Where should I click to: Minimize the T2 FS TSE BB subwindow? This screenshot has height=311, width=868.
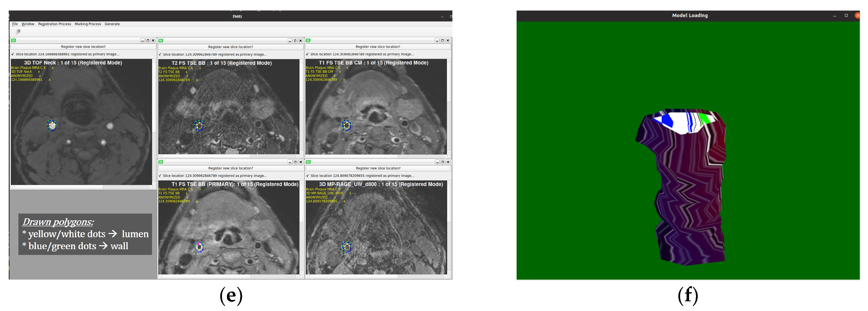pos(290,41)
